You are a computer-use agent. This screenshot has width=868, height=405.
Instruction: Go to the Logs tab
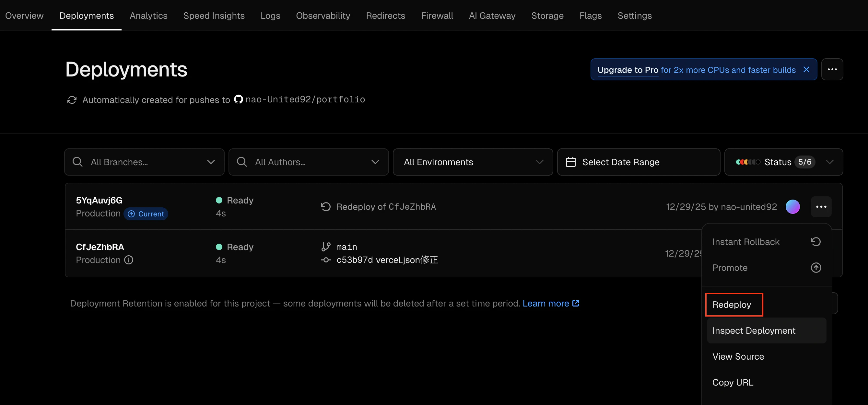(x=270, y=16)
